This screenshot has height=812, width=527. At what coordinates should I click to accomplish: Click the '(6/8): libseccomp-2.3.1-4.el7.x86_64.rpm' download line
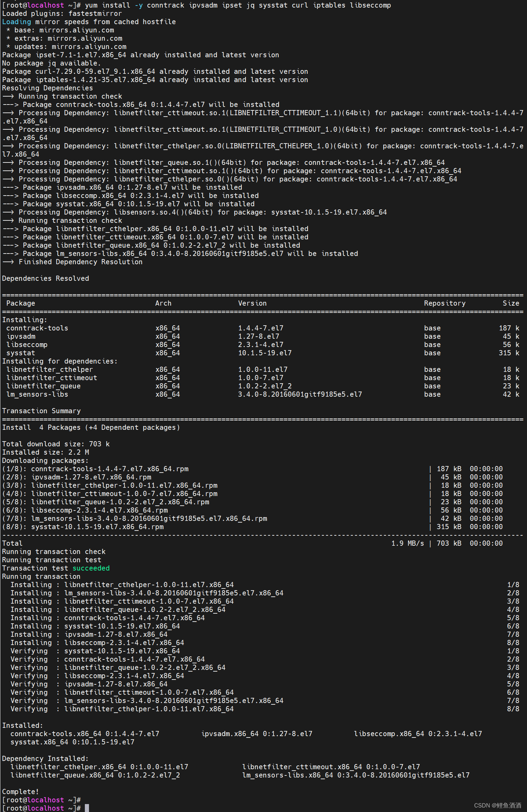[x=252, y=510]
